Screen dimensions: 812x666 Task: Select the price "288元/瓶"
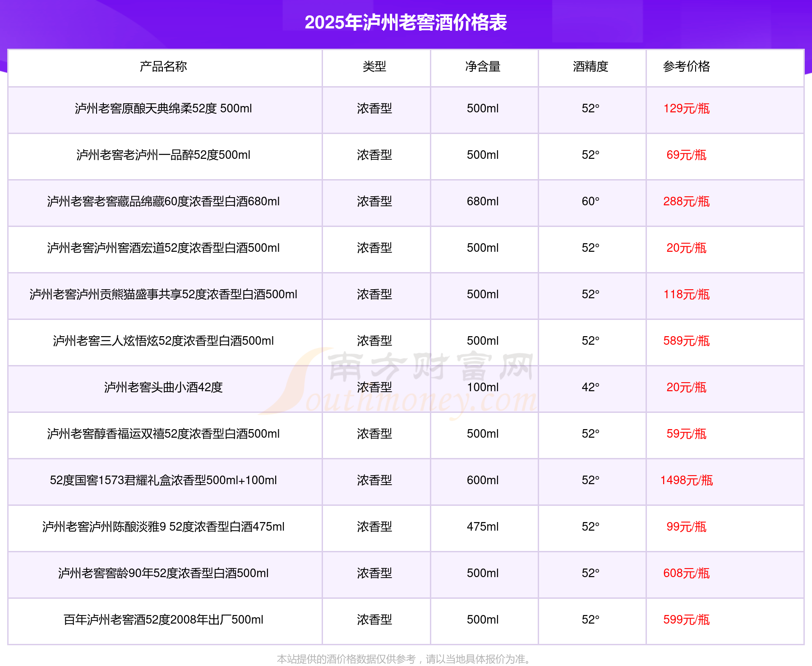[686, 201]
